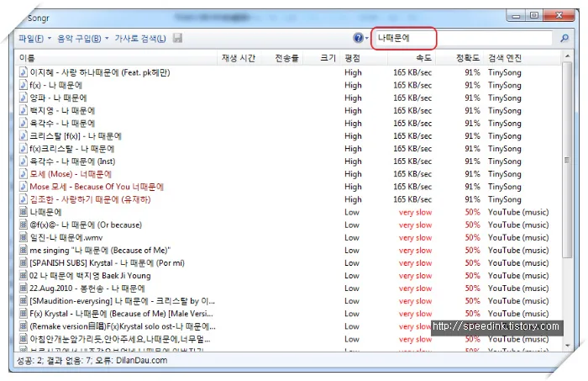The width and height of the screenshot is (588, 381).
Task: Sort by the 속도 column header
Action: [x=412, y=58]
